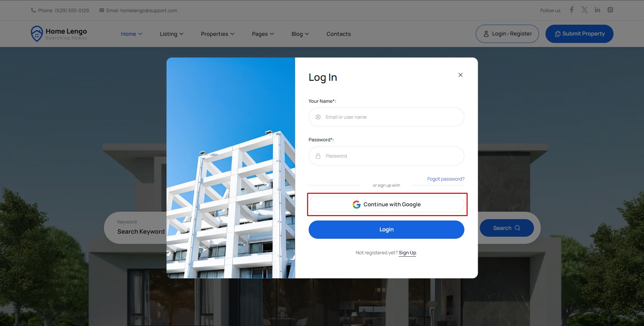Open the LinkedIn social icon
Screen dimensions: 644x326
597,10
